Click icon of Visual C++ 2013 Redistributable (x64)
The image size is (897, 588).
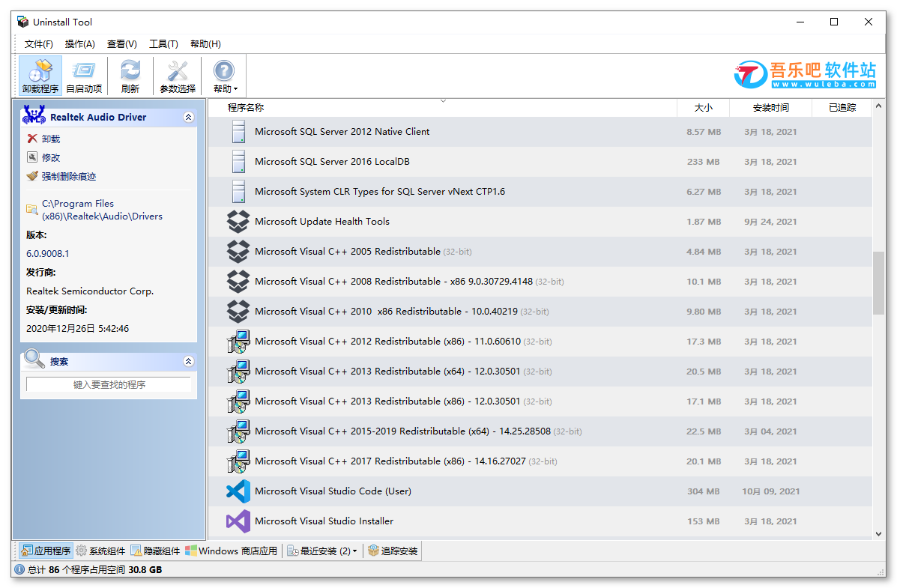click(238, 372)
